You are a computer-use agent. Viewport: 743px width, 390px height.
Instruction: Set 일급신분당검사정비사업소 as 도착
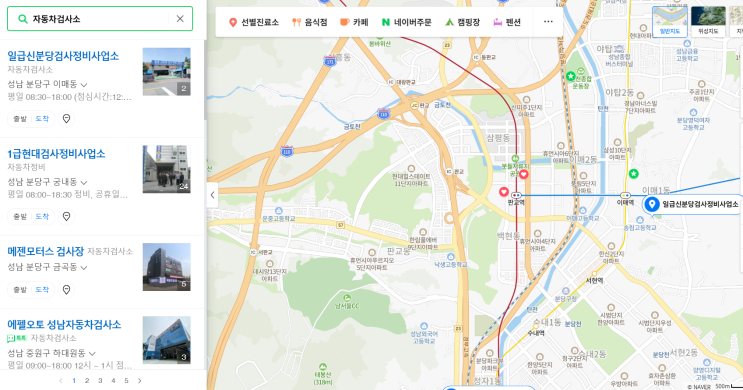click(42, 119)
